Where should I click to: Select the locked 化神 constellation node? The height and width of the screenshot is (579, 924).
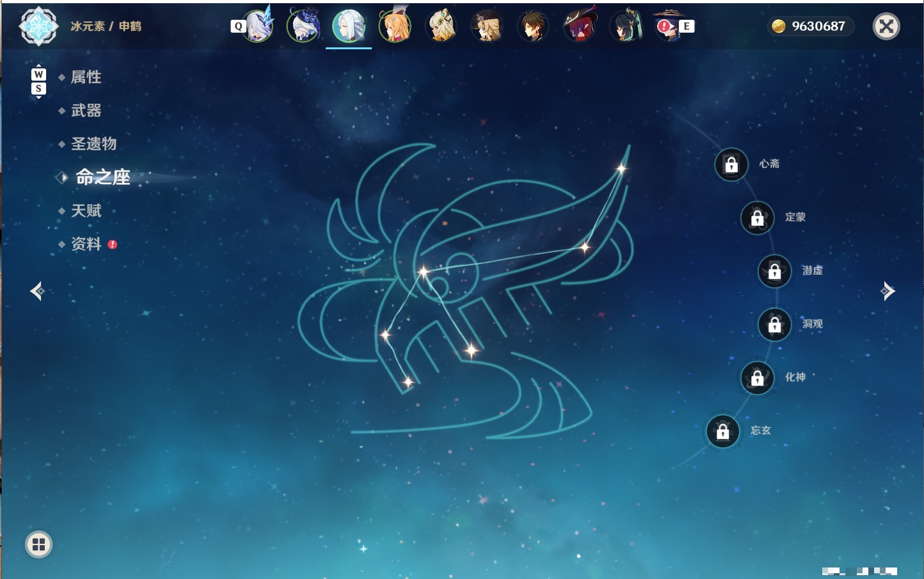(x=758, y=378)
